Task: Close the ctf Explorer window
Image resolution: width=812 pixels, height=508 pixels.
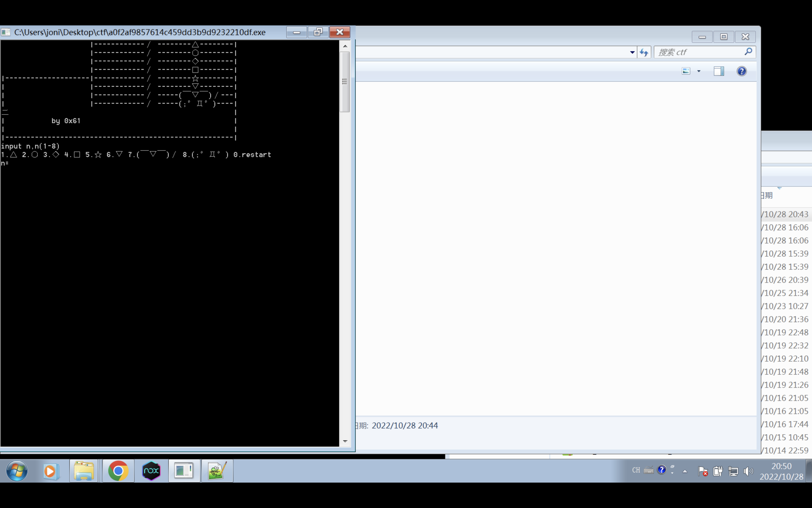Action: (x=745, y=37)
